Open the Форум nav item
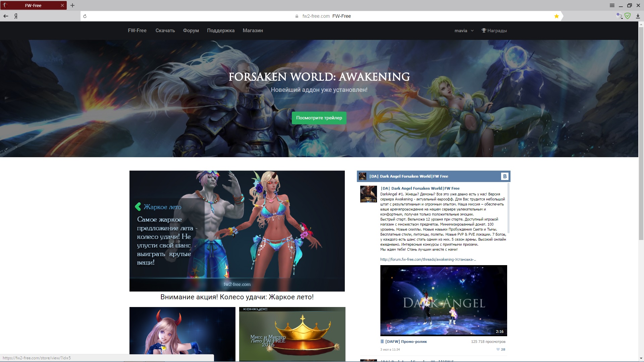Screen dimensions: 644x362 [x=191, y=31]
